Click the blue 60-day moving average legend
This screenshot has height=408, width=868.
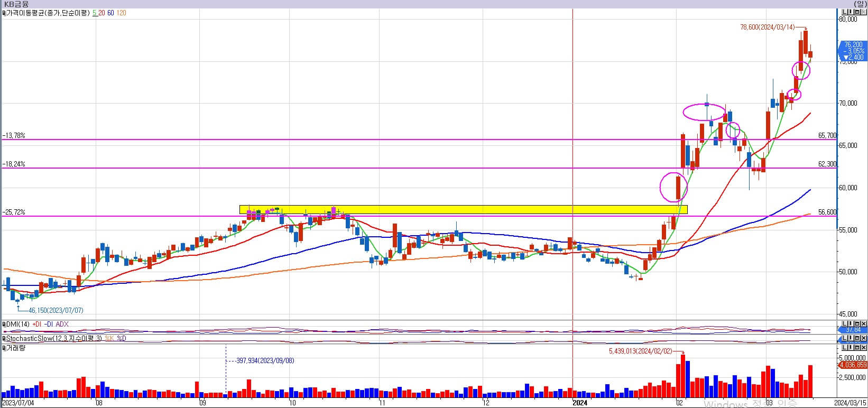tap(111, 13)
